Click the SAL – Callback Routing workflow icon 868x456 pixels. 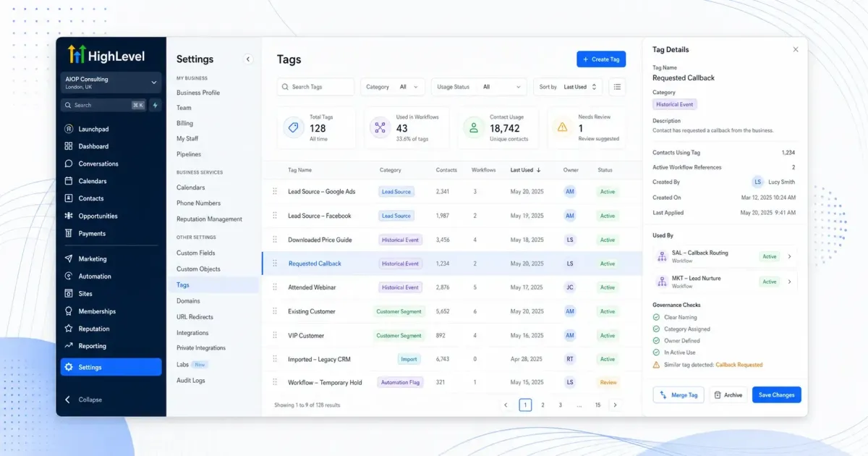point(661,256)
